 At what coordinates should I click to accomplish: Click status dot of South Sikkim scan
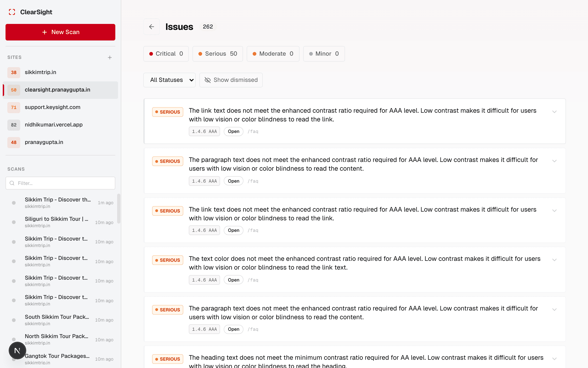(x=14, y=320)
